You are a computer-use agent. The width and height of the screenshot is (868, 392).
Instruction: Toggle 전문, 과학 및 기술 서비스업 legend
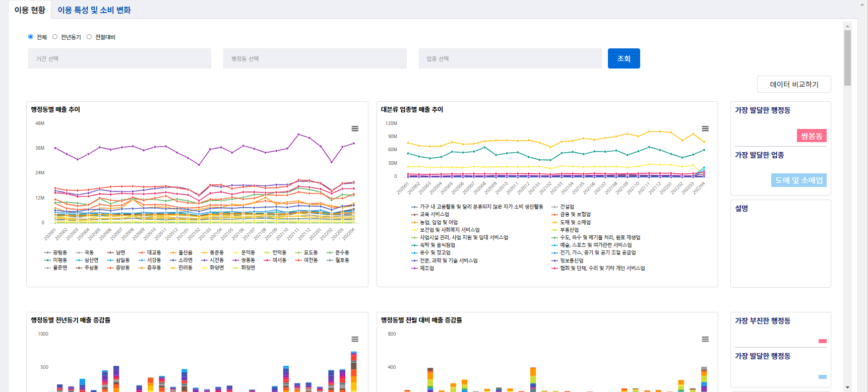coord(444,260)
